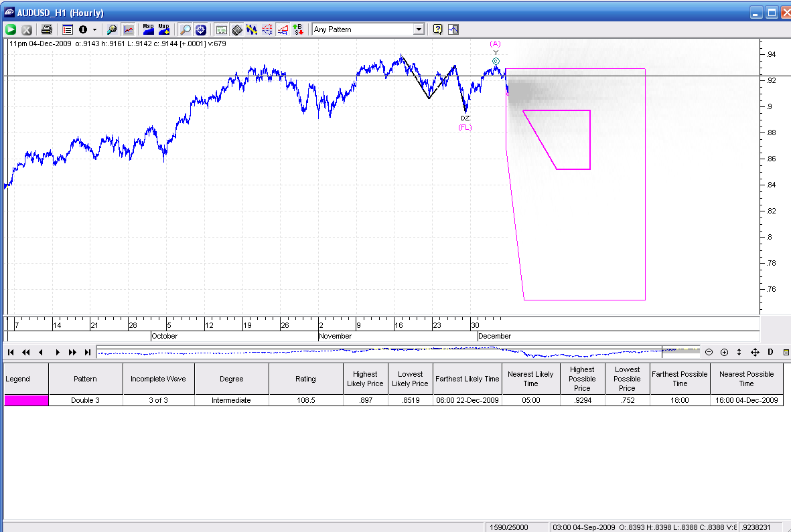Click the magenta legend color swatch
Viewport: 791px width, 532px height.
pos(26,400)
